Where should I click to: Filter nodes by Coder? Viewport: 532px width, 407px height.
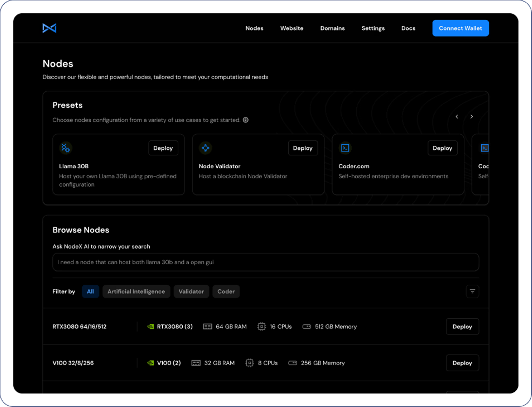click(x=226, y=291)
